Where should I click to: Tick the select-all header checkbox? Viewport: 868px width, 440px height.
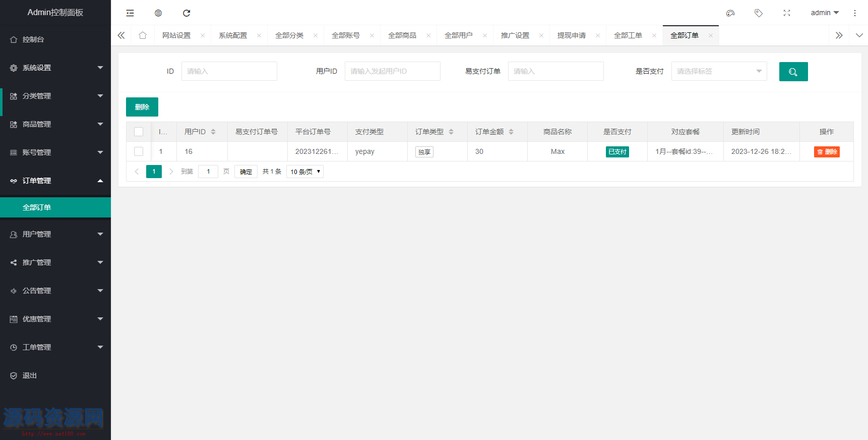click(139, 132)
